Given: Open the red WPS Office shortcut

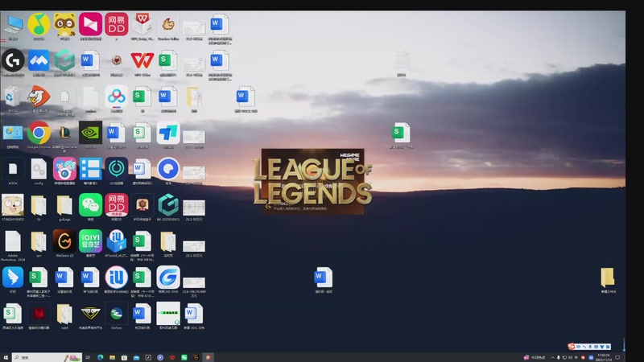Looking at the screenshot, I should tap(142, 61).
